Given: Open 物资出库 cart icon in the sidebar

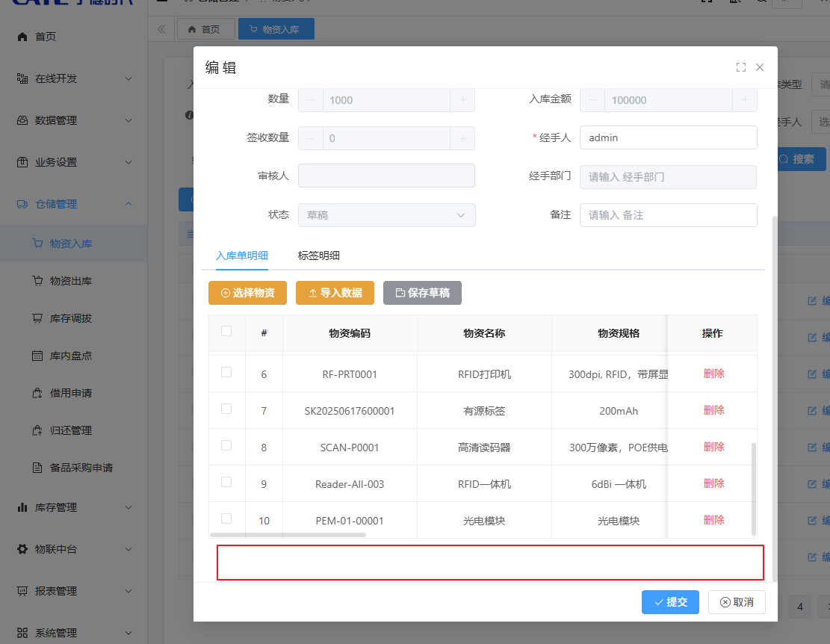Looking at the screenshot, I should click(37, 281).
